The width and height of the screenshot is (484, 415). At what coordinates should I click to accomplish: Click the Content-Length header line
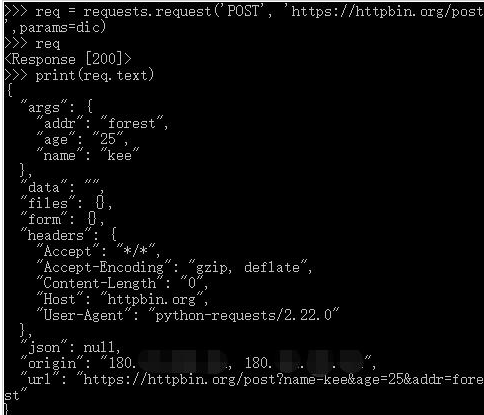tap(123, 283)
